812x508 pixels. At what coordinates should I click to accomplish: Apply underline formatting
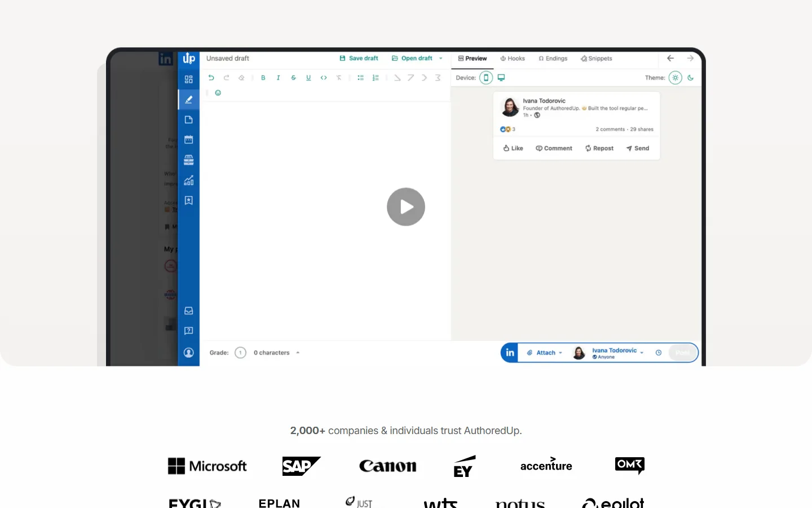(308, 78)
